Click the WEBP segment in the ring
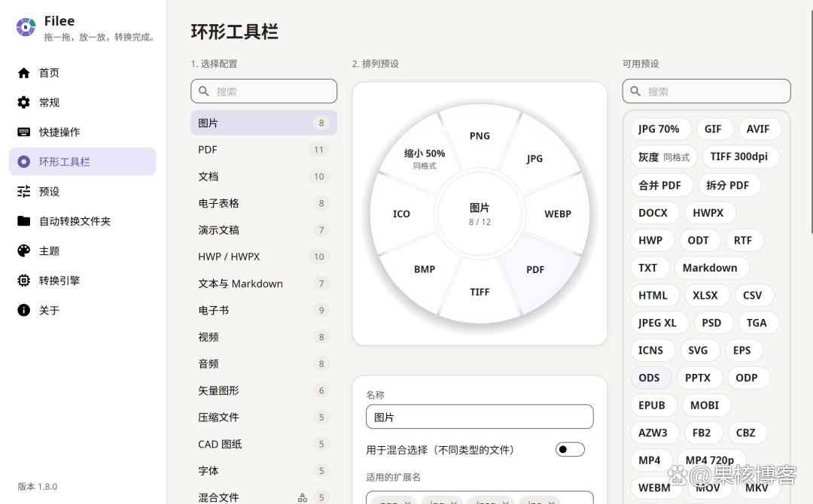813x504 pixels. 557,214
